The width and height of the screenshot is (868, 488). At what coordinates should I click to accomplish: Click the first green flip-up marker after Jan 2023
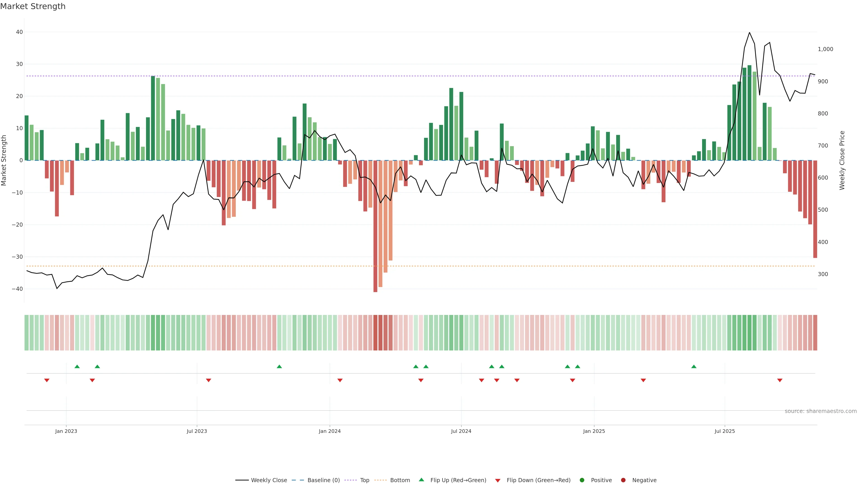tap(77, 366)
